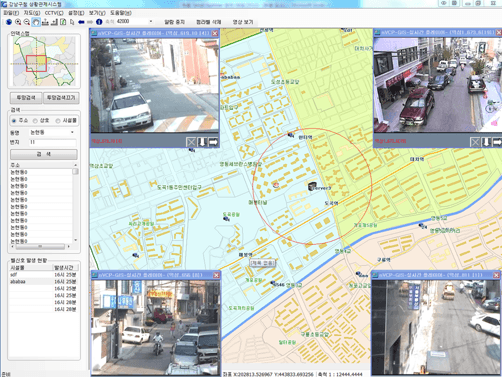Click the right-arrow control under the red SUV video

497,142
